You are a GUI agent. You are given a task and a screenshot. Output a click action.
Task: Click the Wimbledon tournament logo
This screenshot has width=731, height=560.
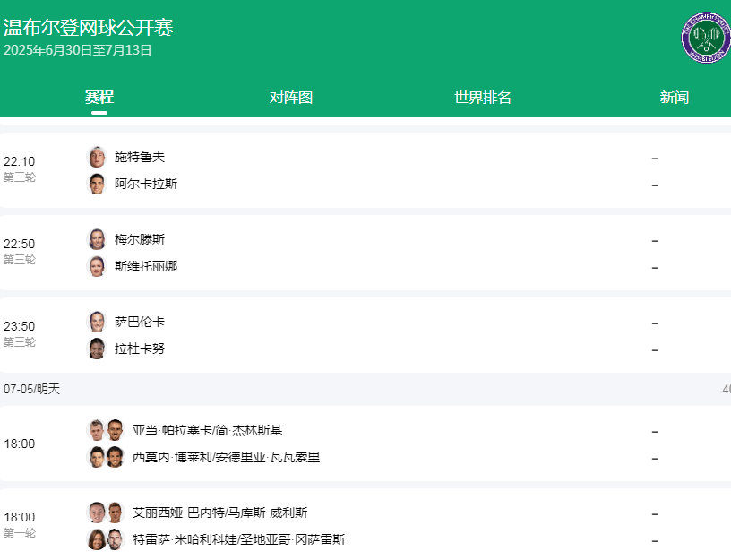[706, 38]
